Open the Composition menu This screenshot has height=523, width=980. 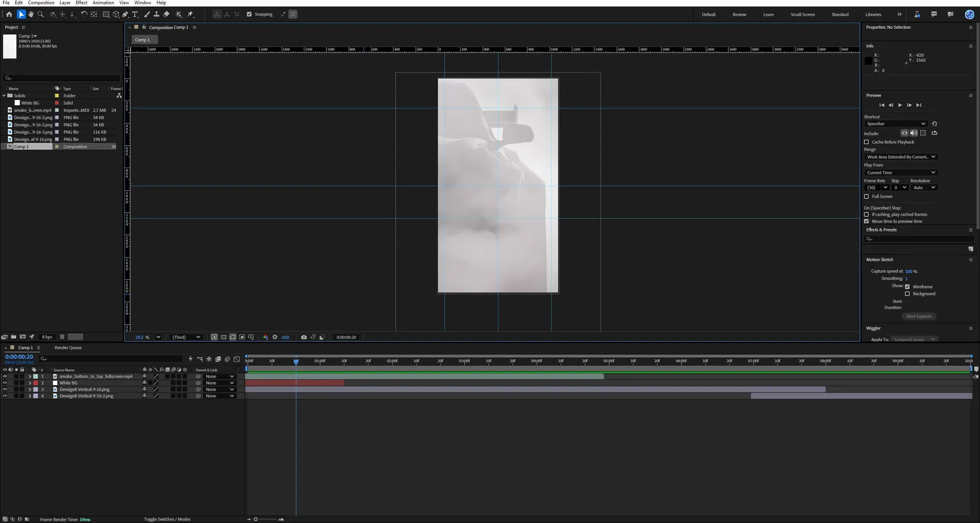coord(41,2)
